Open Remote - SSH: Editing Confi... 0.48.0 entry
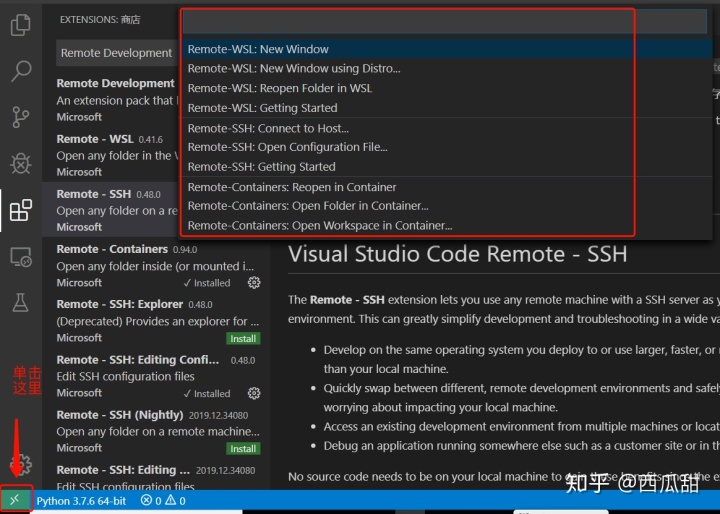This screenshot has width=720, height=514. (x=156, y=376)
